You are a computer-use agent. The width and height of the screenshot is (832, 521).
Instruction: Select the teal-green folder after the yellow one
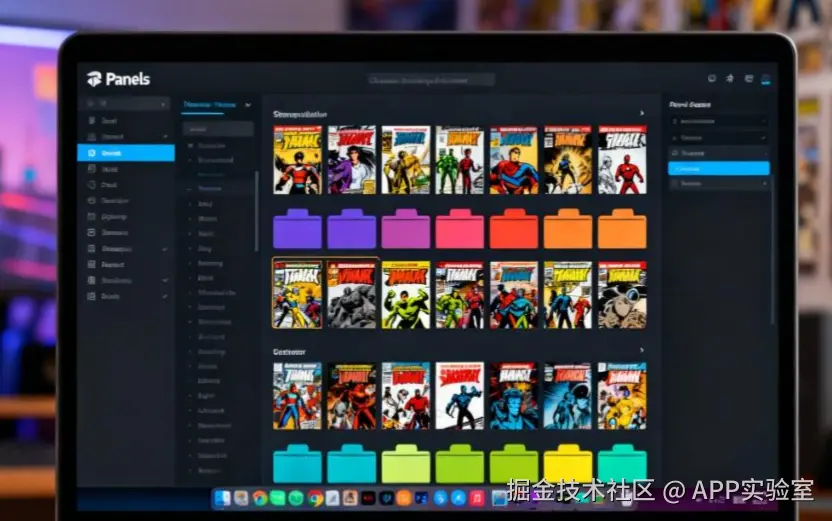(622, 464)
